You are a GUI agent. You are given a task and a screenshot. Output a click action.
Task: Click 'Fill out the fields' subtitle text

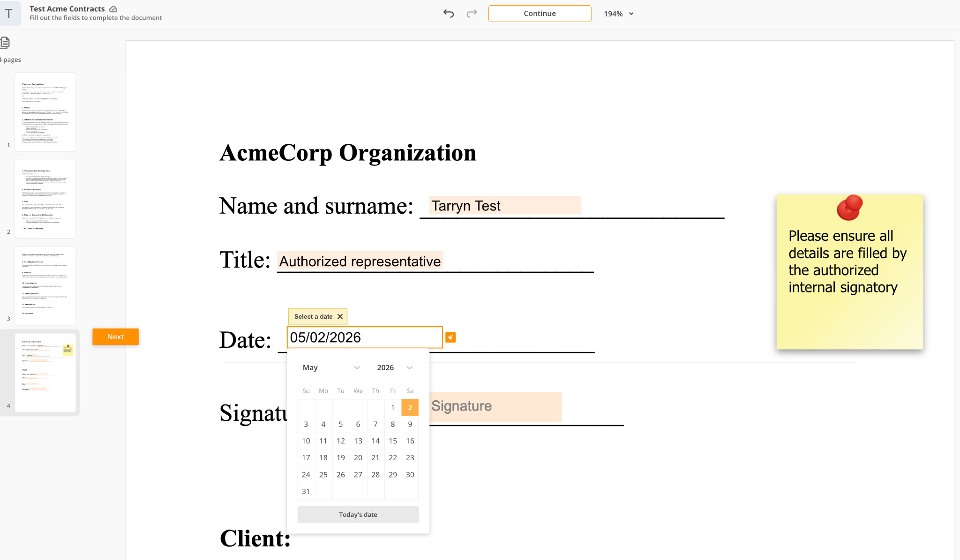point(96,18)
